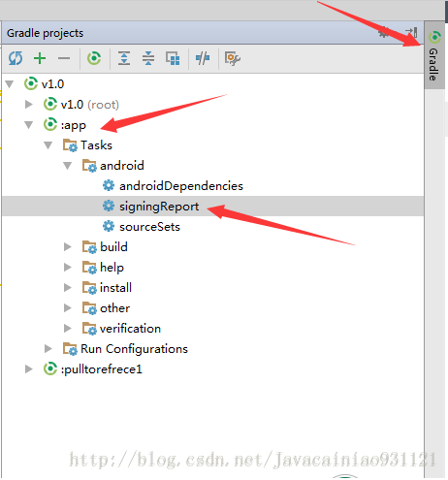Image resolution: width=448 pixels, height=480 pixels.
Task: Click the Tasks folder icon
Action: tap(70, 145)
